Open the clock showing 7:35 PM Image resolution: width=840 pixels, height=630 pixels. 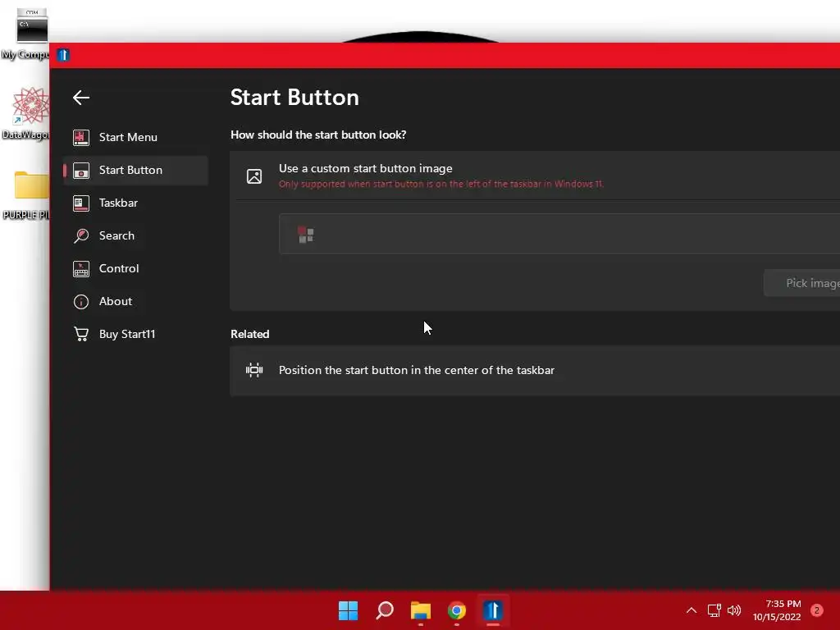click(x=777, y=610)
